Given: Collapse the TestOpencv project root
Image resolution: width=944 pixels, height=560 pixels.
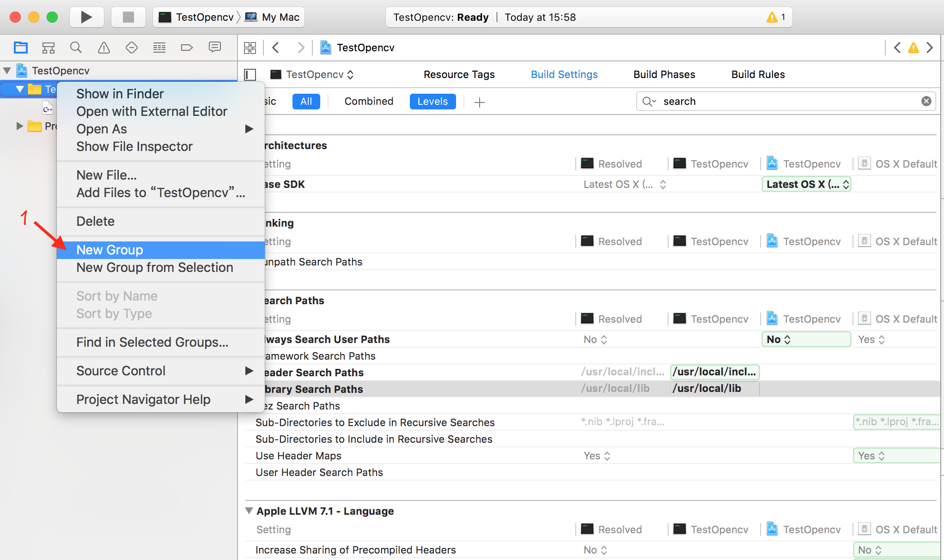Looking at the screenshot, I should tap(7, 71).
